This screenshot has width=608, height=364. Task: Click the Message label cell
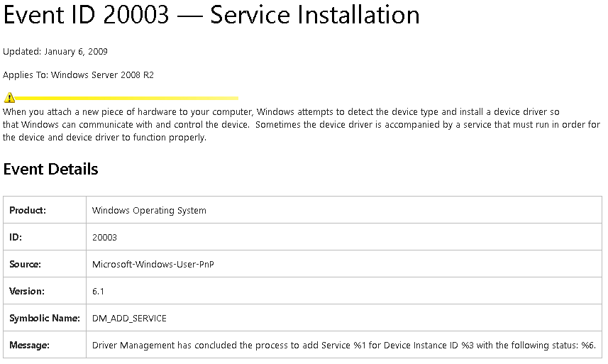(30, 345)
